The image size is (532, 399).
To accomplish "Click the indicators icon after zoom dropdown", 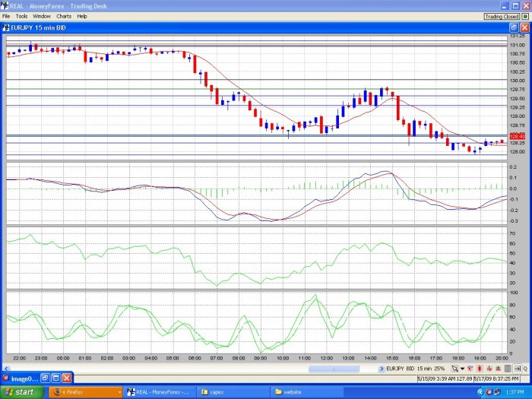I will pyautogui.click(x=470, y=369).
